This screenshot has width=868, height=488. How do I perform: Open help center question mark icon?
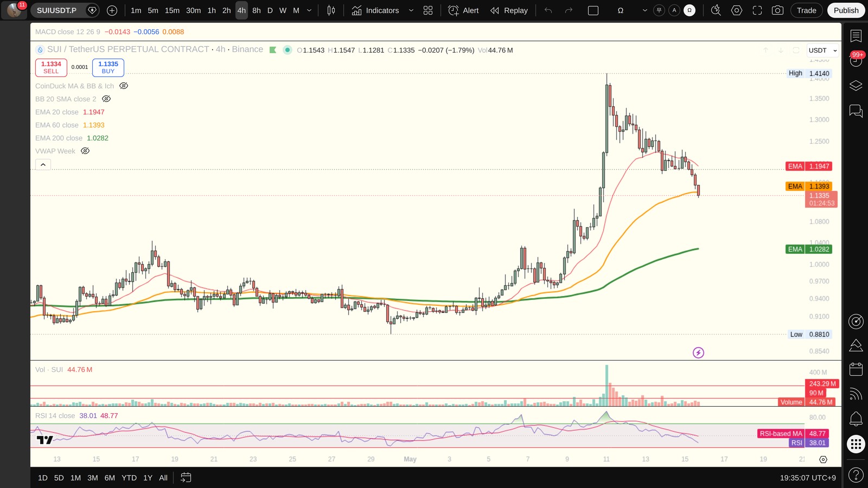click(856, 476)
